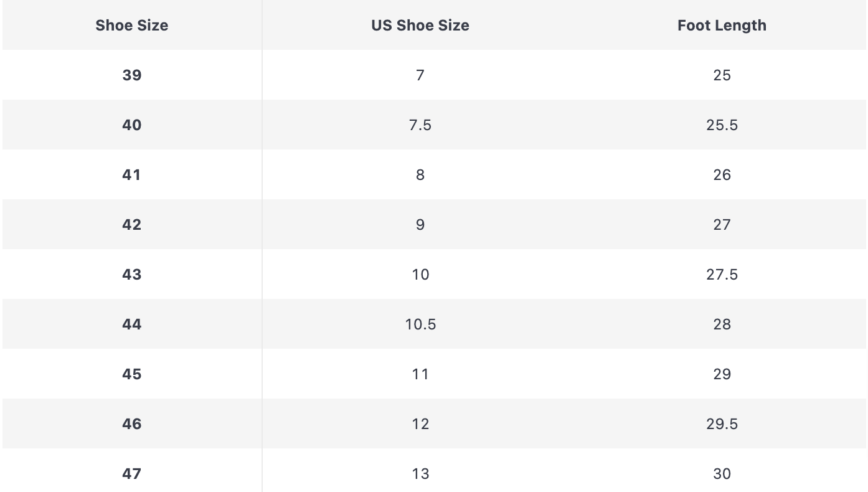Click the US Shoe Size column header

tap(420, 26)
